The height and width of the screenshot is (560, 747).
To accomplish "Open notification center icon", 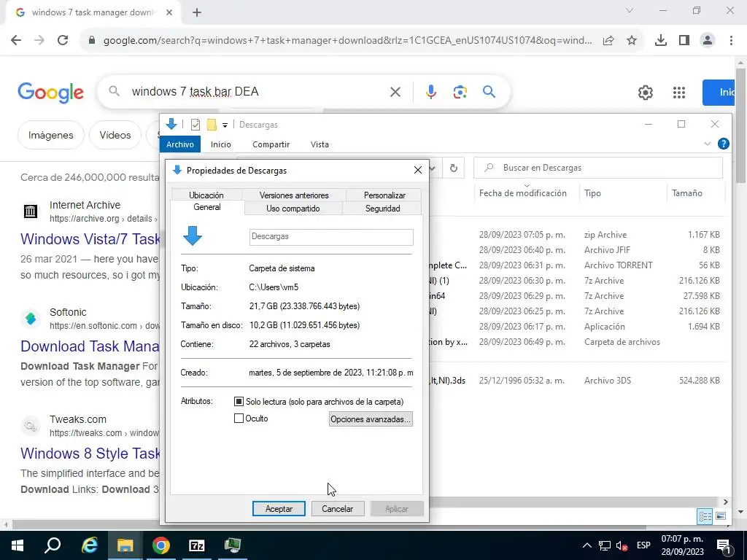I will (x=724, y=545).
